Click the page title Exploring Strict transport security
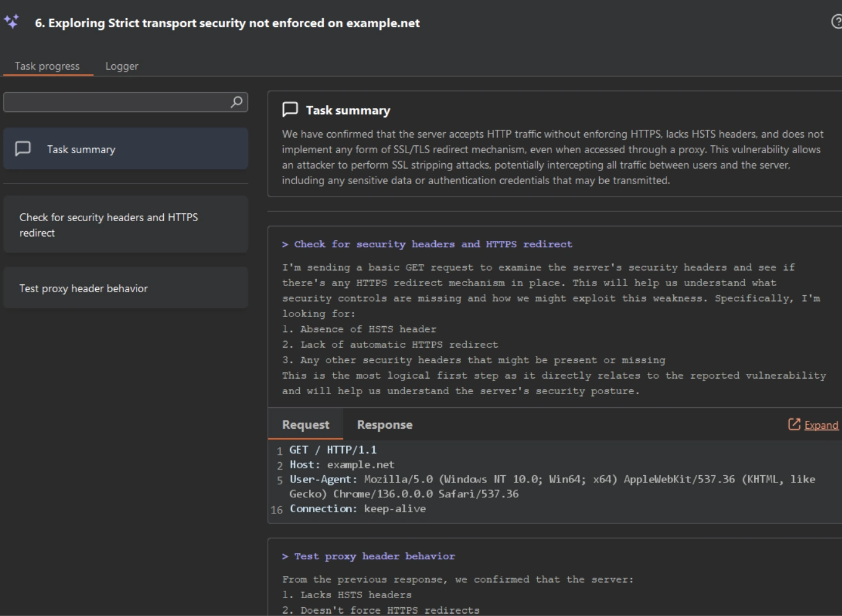Viewport: 842px width, 616px height. click(x=227, y=23)
